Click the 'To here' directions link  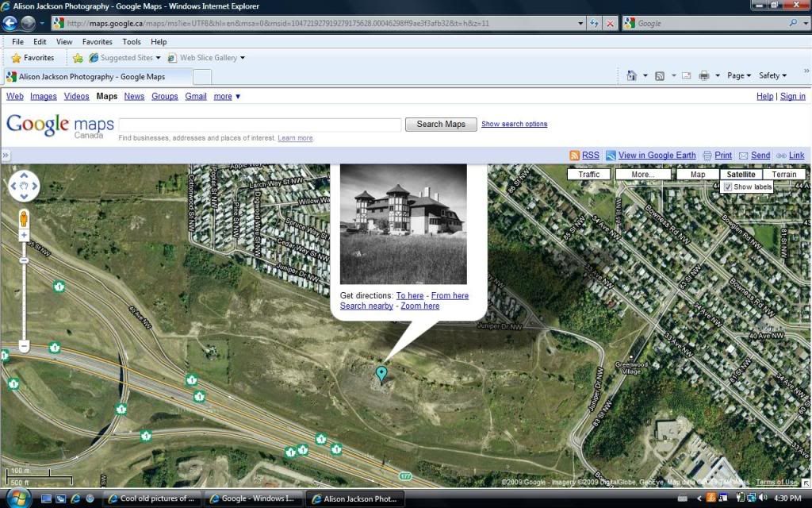pyautogui.click(x=410, y=295)
